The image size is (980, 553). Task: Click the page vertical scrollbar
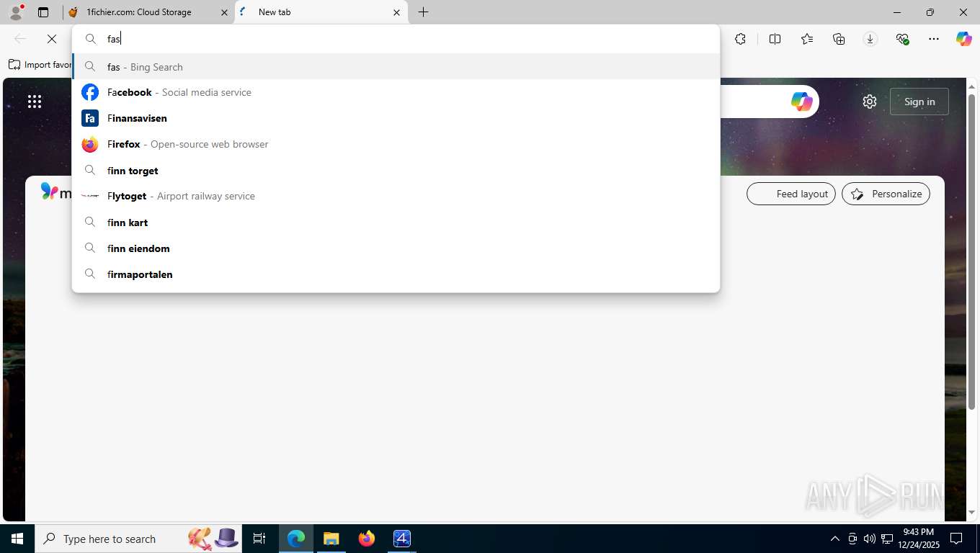click(971, 252)
